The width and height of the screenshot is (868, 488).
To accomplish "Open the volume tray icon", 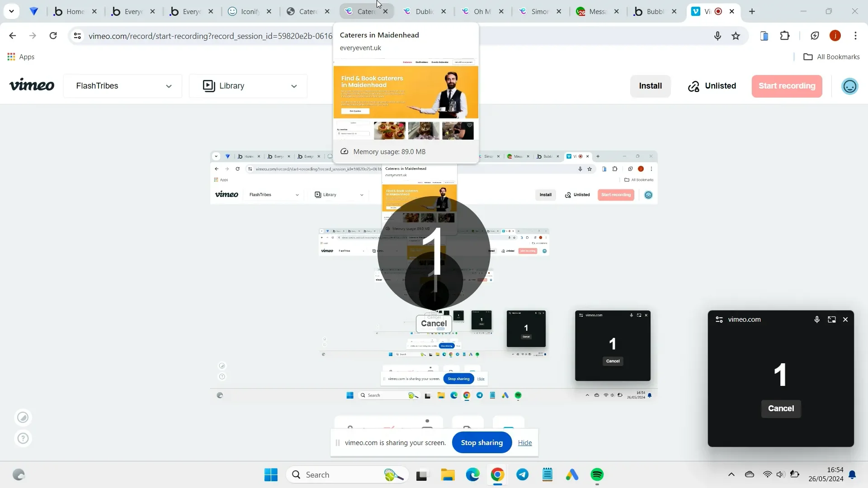I will [780, 475].
